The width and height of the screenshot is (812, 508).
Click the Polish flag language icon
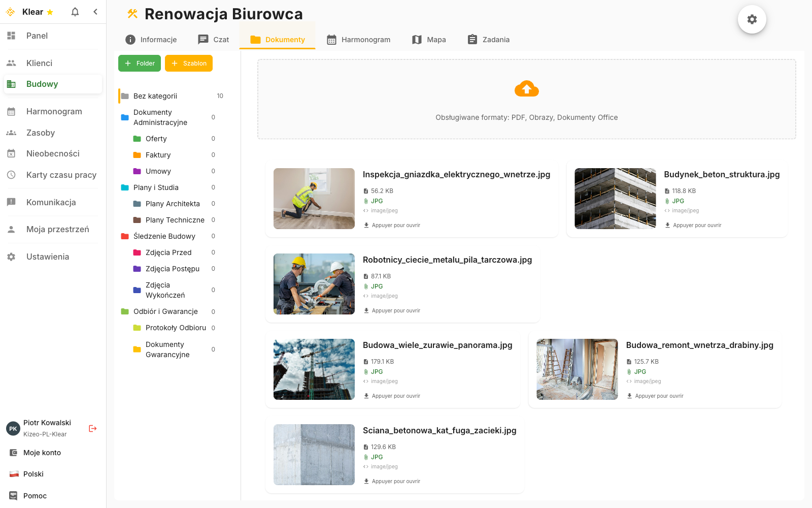(x=14, y=474)
